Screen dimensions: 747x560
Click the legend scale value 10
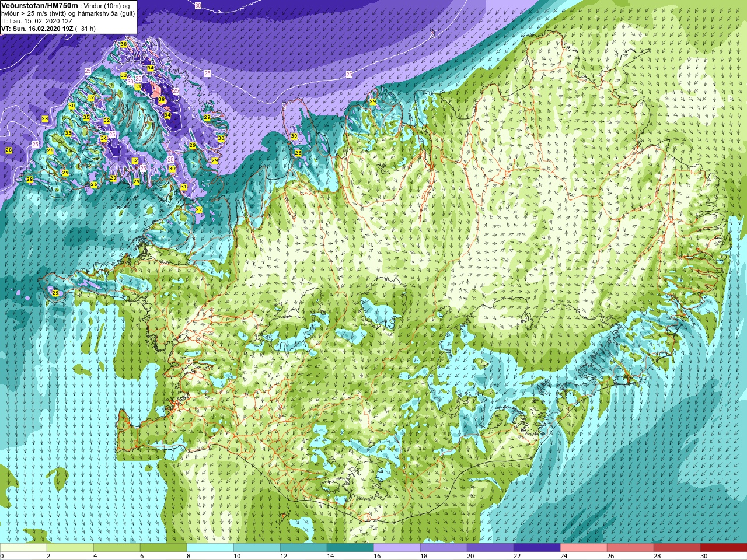point(238,556)
